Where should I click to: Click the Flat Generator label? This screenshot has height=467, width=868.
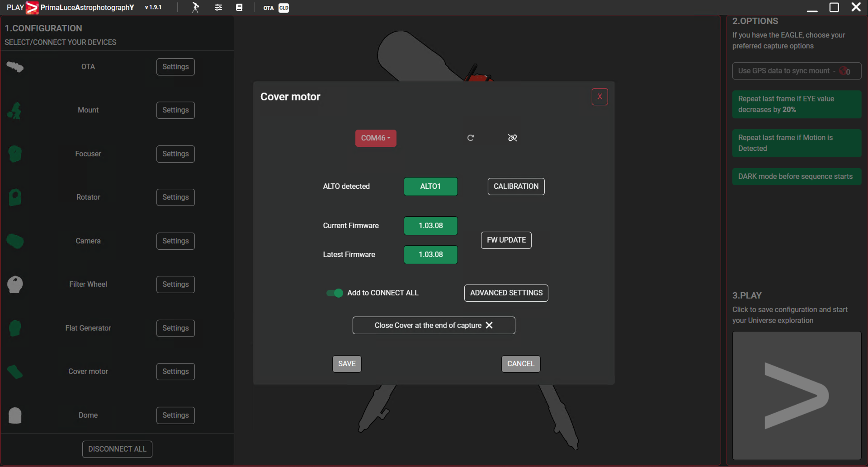point(88,328)
